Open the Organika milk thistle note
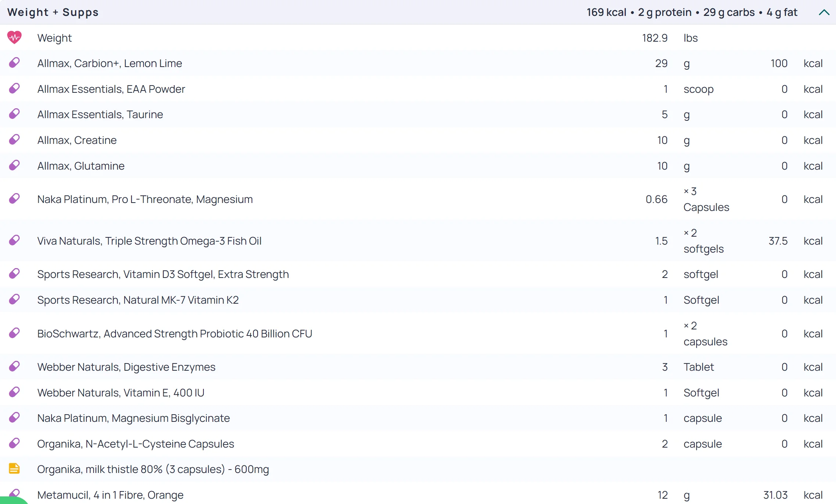Image resolution: width=836 pixels, height=504 pixels. pos(153,469)
